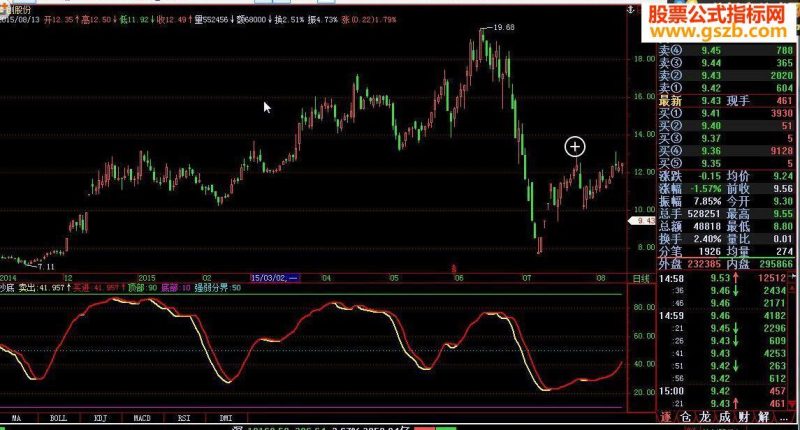Choose the MA indicator tab
This screenshot has width=800, height=430.
coord(16,418)
